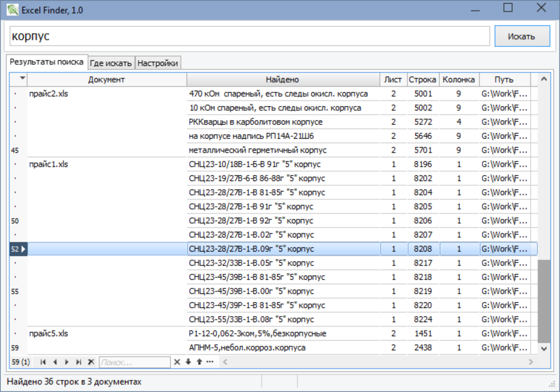This screenshot has height=392, width=560.
Task: Select 'РККварцы в карболитовом корпусе' cell
Action: coord(283,122)
